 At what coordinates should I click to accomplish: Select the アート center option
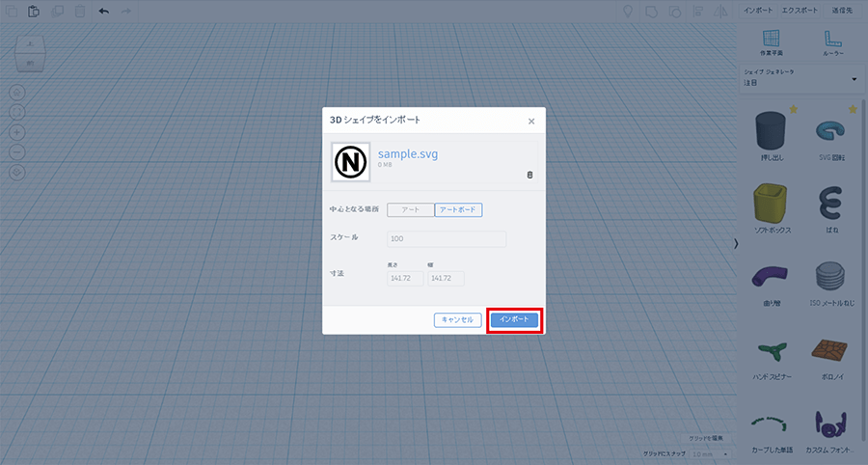tap(411, 209)
